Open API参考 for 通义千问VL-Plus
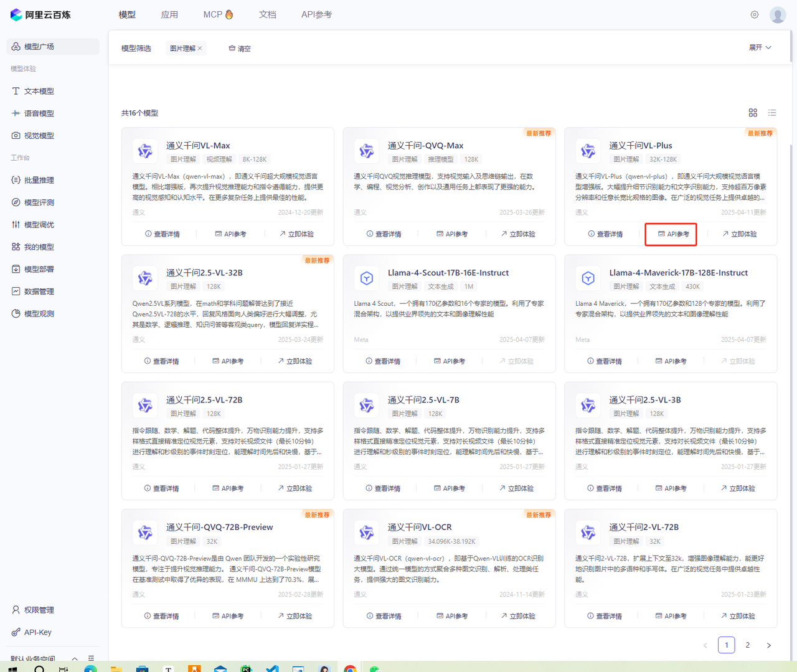Image resolution: width=797 pixels, height=672 pixels. 674,234
